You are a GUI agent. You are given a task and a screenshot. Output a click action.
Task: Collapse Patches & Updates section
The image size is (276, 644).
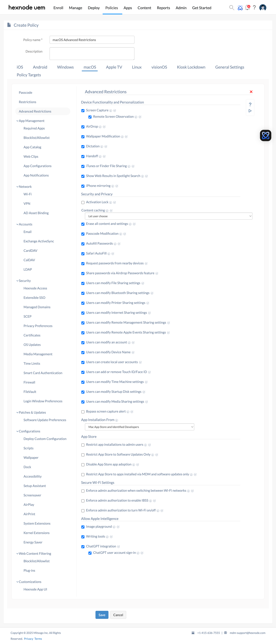[x=17, y=413]
